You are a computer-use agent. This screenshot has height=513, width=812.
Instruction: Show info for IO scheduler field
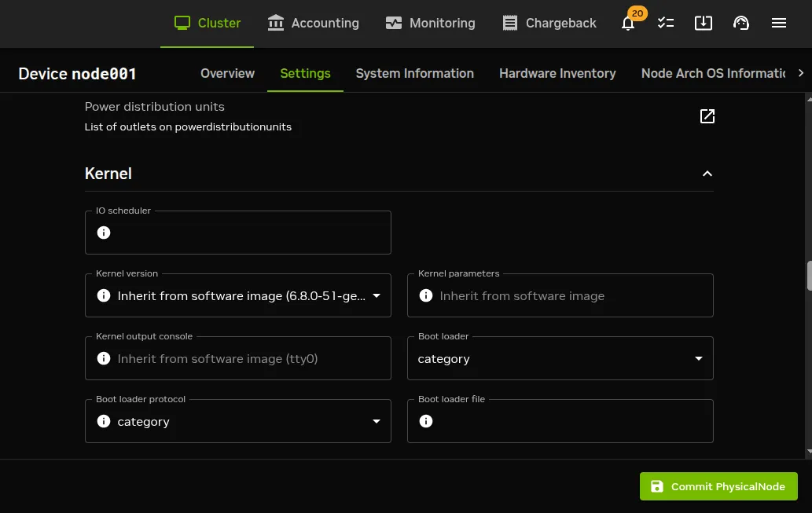104,233
